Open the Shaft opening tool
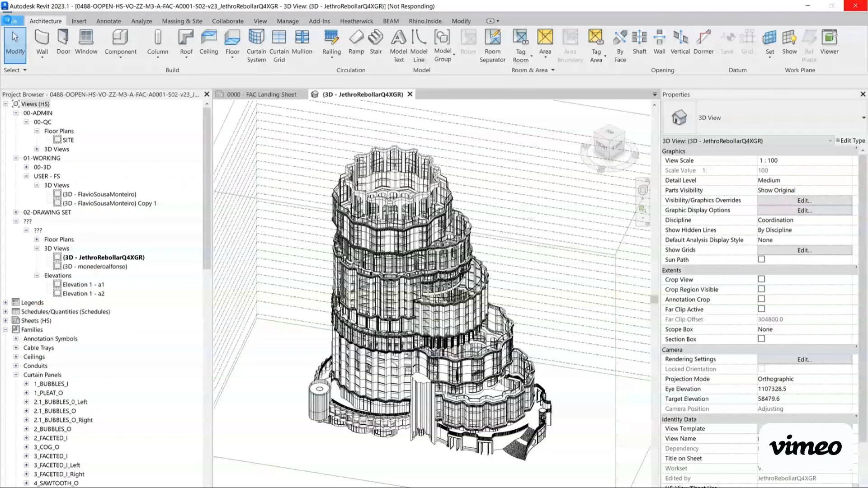Viewport: 868px width, 488px height. click(x=639, y=43)
